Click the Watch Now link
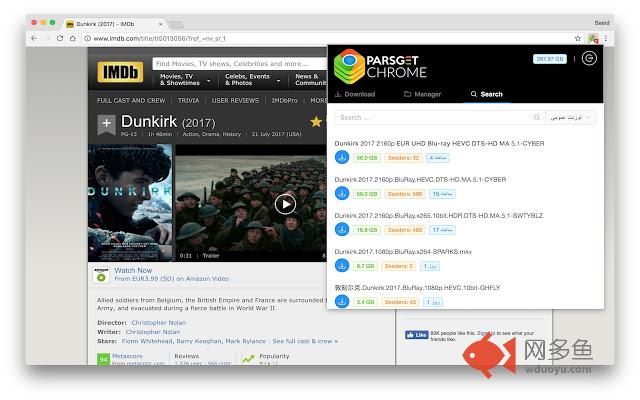Image resolution: width=640 pixels, height=400 pixels. click(x=133, y=270)
